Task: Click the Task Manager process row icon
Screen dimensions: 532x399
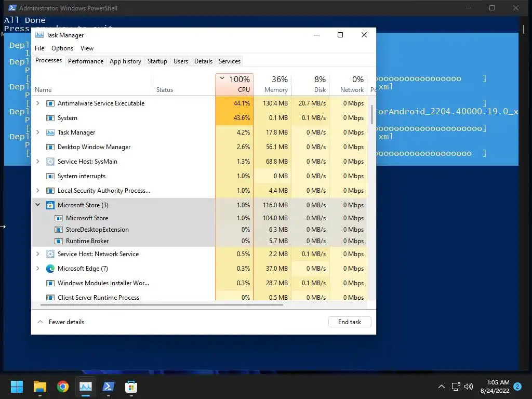Action: [x=50, y=132]
